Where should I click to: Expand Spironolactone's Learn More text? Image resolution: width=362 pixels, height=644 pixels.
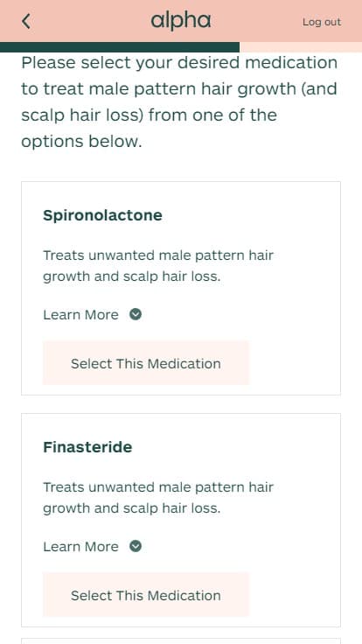tap(80, 315)
